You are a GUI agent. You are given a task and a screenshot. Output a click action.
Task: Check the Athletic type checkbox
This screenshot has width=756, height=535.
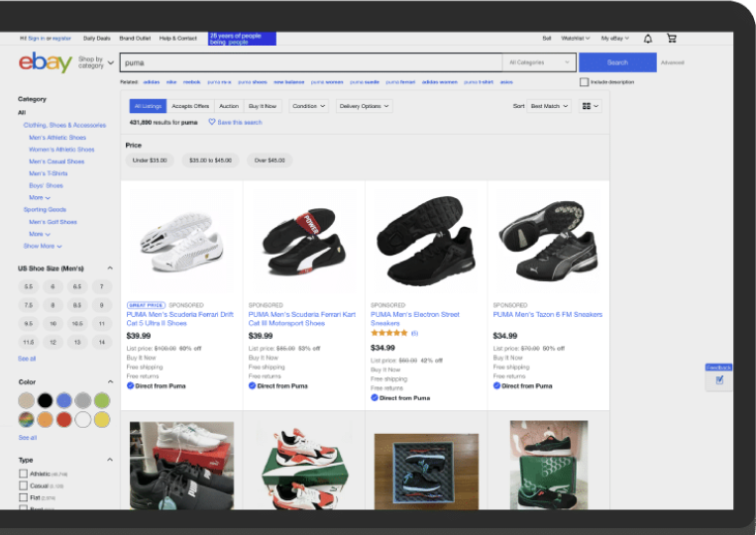[23, 474]
